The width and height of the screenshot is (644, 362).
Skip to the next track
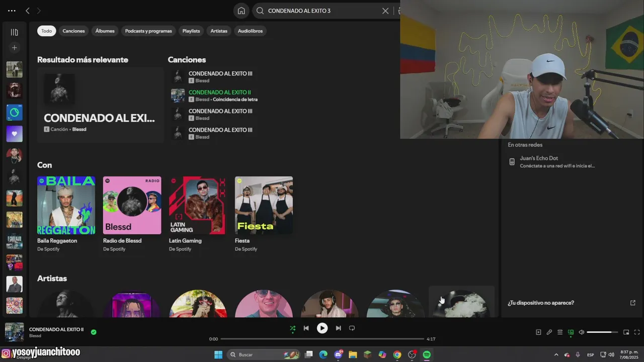click(x=338, y=328)
